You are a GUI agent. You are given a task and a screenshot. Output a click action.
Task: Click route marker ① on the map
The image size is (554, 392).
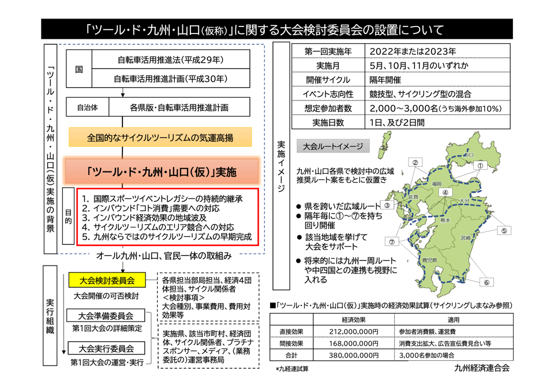point(480,166)
